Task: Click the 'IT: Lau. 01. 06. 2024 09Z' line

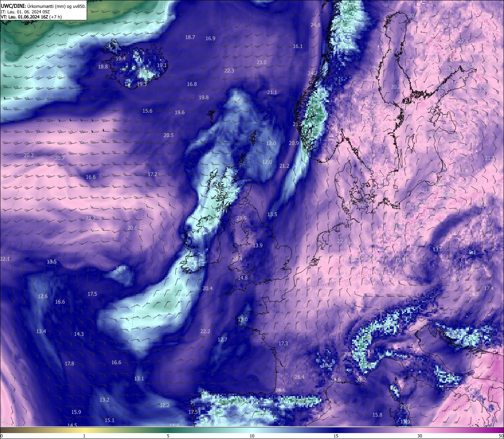Action: (25, 12)
